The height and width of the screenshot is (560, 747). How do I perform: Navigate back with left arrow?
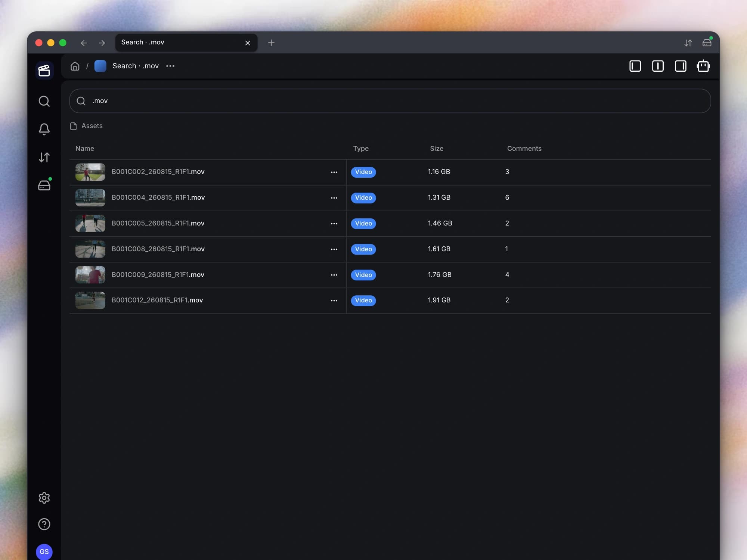click(84, 43)
